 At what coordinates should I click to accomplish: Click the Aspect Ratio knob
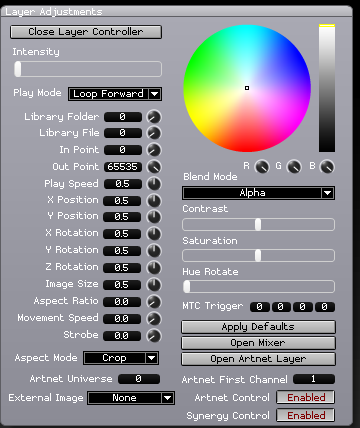(154, 302)
